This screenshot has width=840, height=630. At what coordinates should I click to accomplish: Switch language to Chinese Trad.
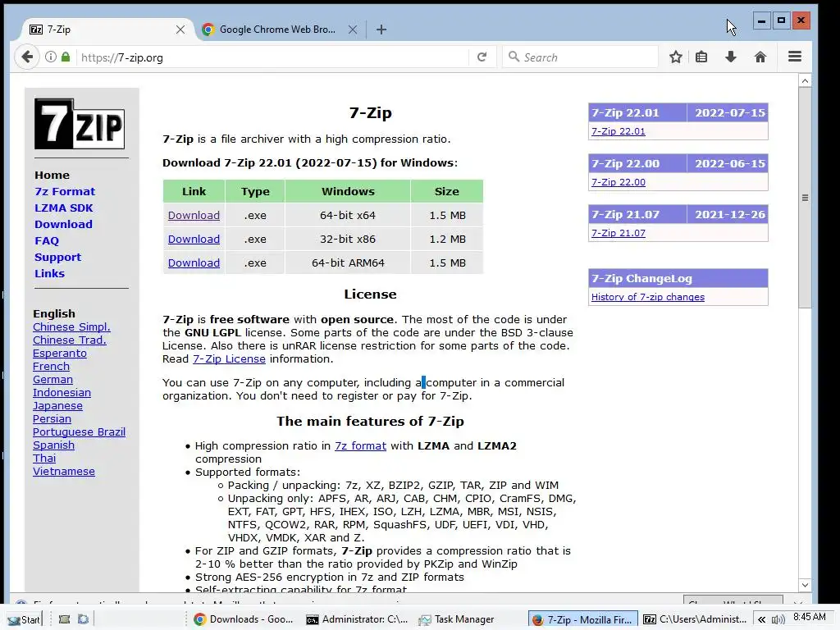tap(70, 340)
